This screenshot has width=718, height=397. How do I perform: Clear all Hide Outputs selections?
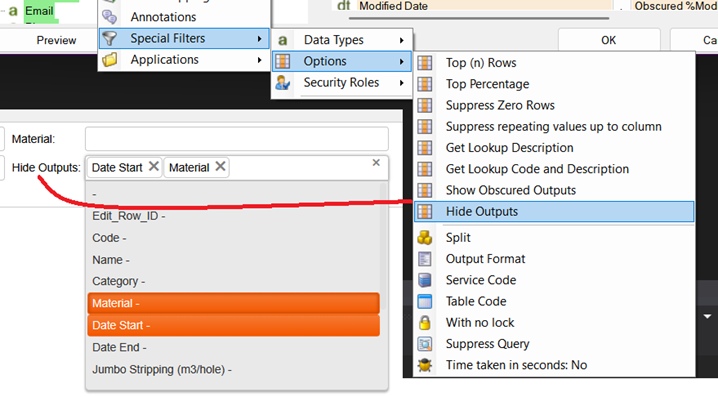tap(376, 163)
